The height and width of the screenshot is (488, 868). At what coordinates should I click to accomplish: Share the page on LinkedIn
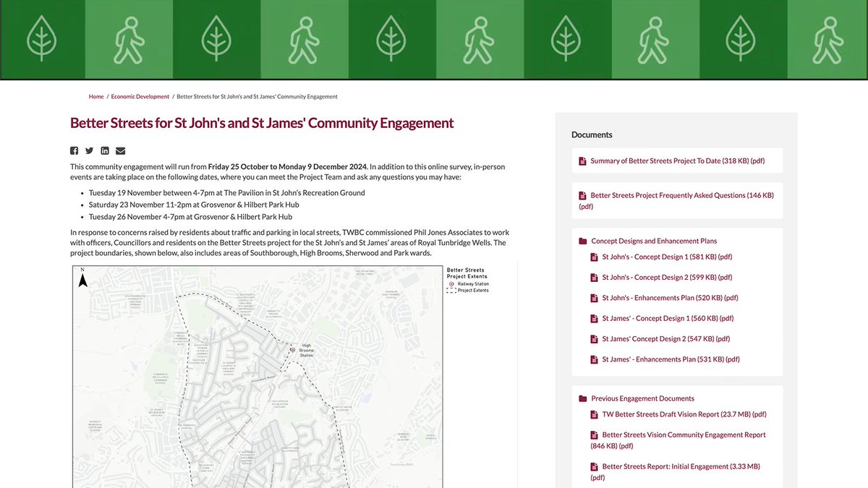point(104,150)
